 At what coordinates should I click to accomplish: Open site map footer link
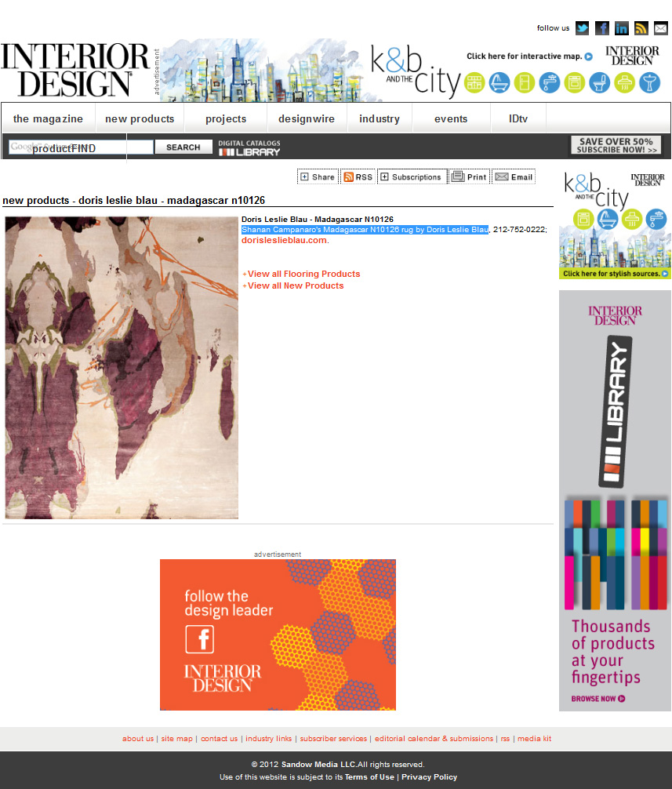[177, 739]
